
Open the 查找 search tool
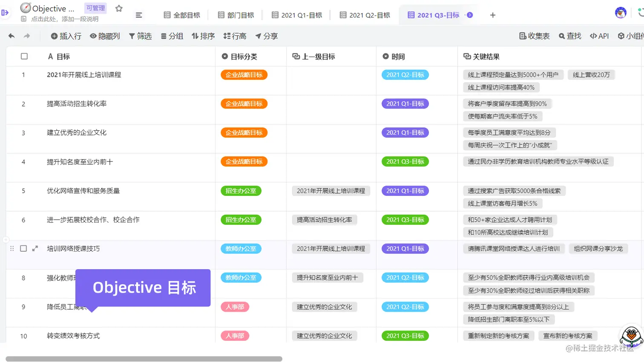(570, 36)
